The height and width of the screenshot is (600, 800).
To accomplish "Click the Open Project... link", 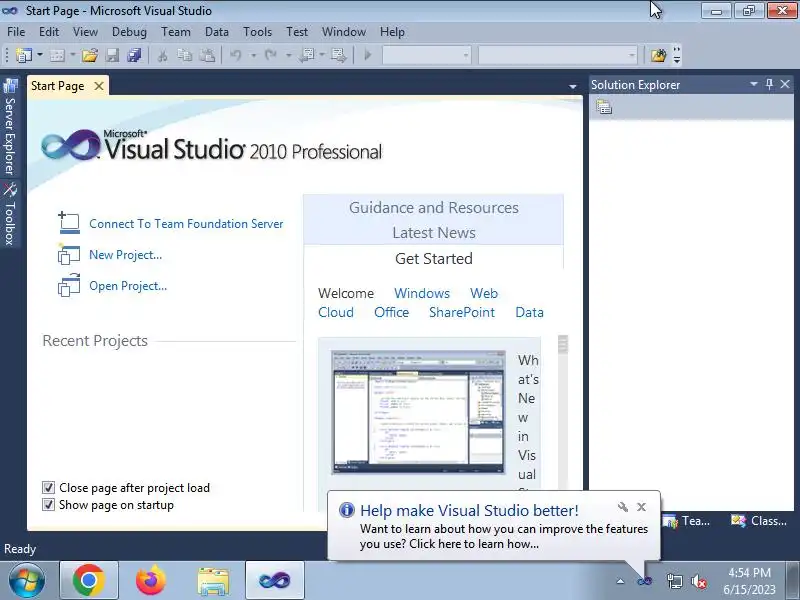I will click(128, 286).
